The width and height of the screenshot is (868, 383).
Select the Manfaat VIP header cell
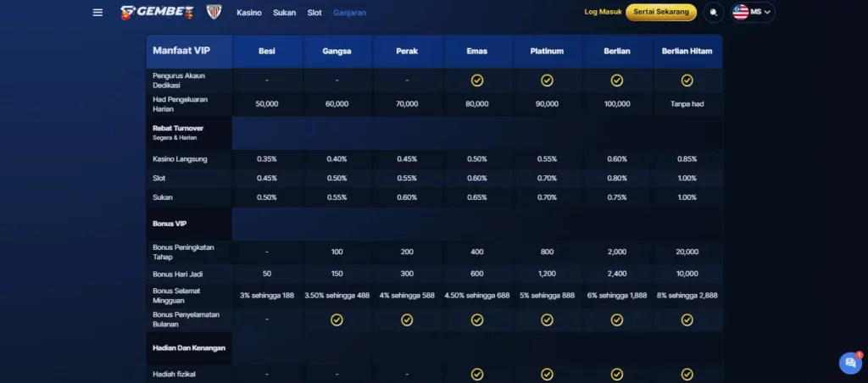coord(189,51)
